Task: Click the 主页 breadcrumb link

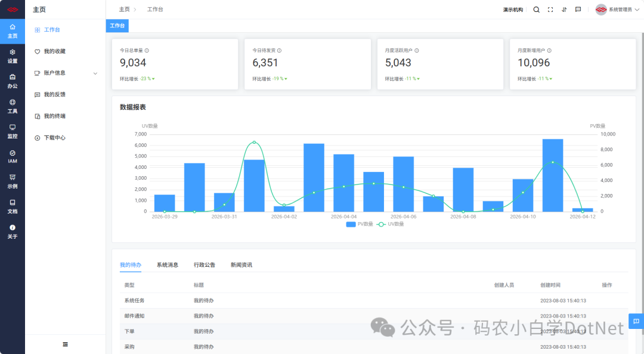Action: [x=125, y=9]
